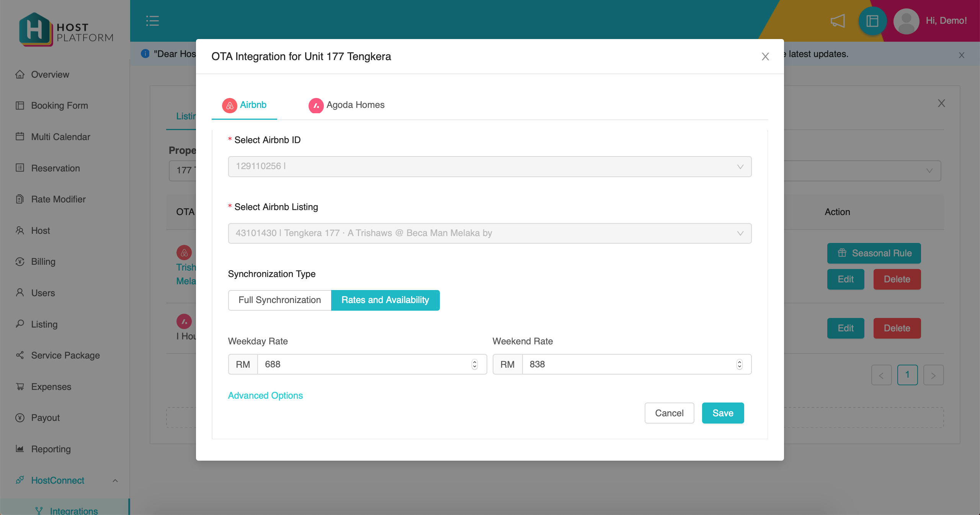Go to the previous pagination page

pyautogui.click(x=881, y=375)
